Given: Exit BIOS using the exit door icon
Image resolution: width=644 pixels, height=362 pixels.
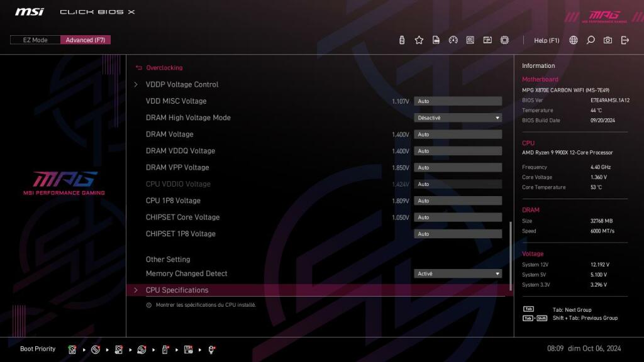Looking at the screenshot, I should coord(624,40).
